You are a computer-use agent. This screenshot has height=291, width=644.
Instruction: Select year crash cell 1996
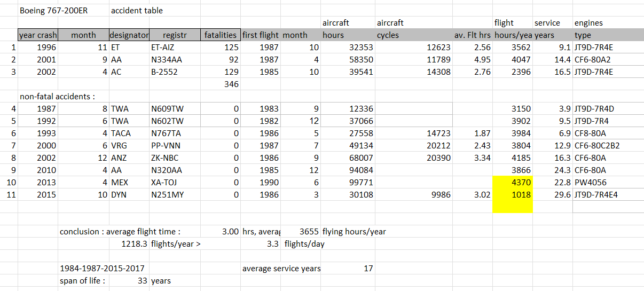(38, 47)
